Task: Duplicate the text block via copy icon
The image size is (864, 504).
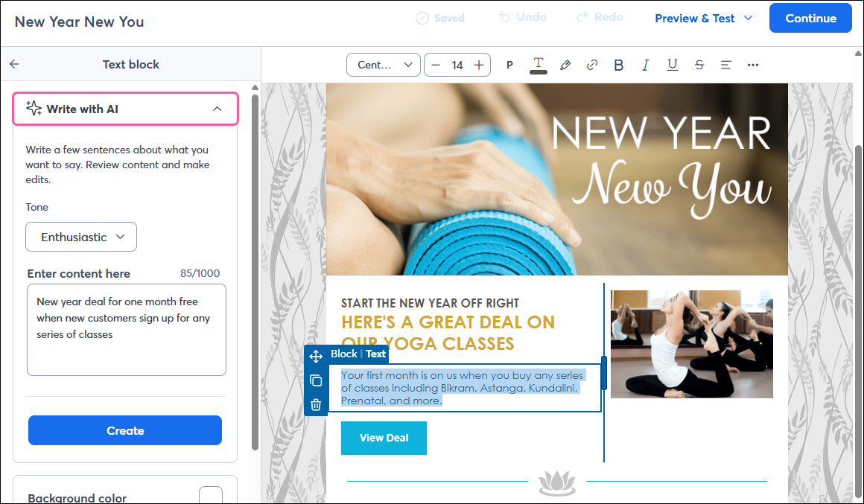Action: tap(316, 380)
